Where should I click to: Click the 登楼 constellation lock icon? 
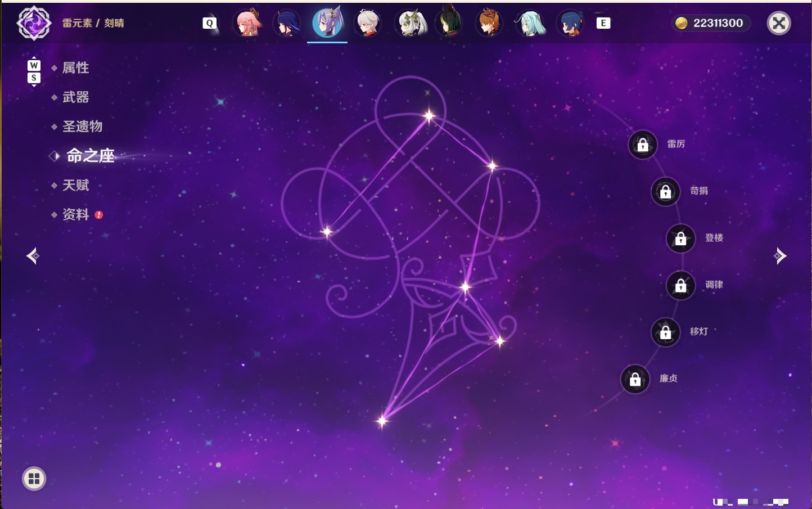[681, 238]
